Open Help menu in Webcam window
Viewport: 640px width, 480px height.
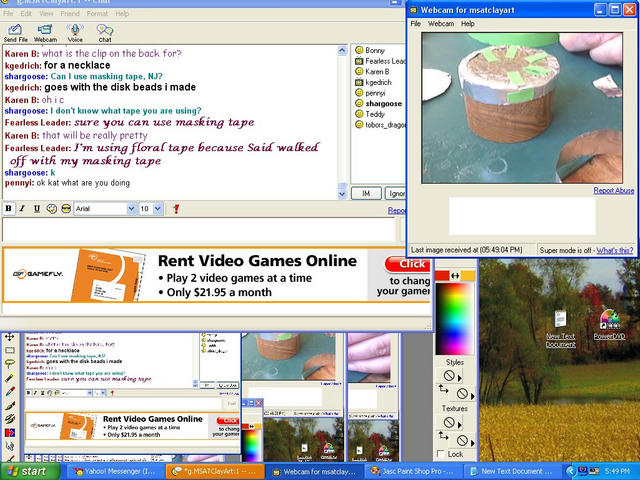(x=467, y=24)
